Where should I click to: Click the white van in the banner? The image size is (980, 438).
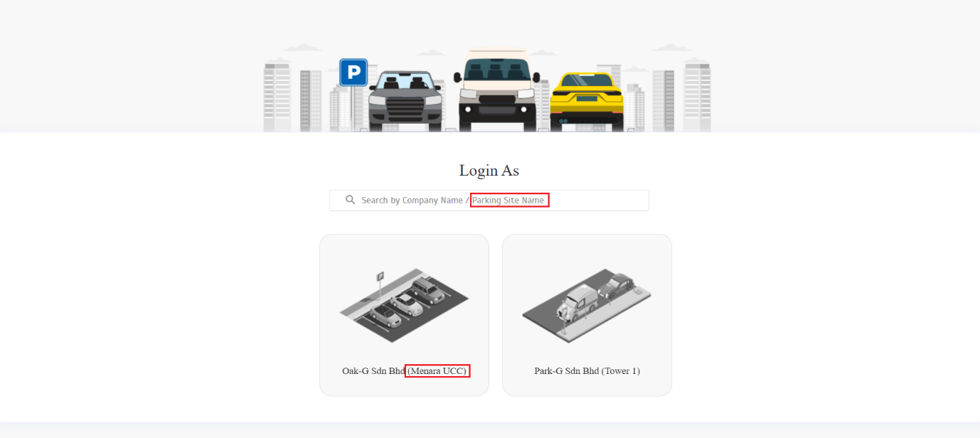coord(497,91)
